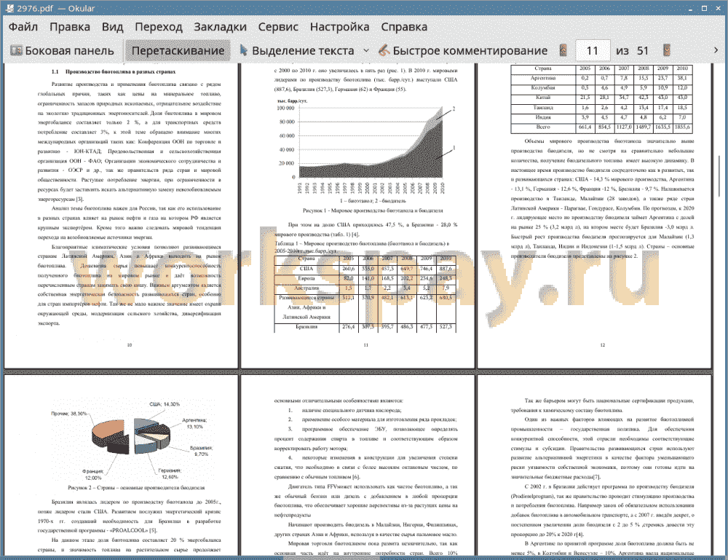
Task: Click caption 'Рисунок 1 - Мировое производство биоэтанола'
Action: pos(373,210)
